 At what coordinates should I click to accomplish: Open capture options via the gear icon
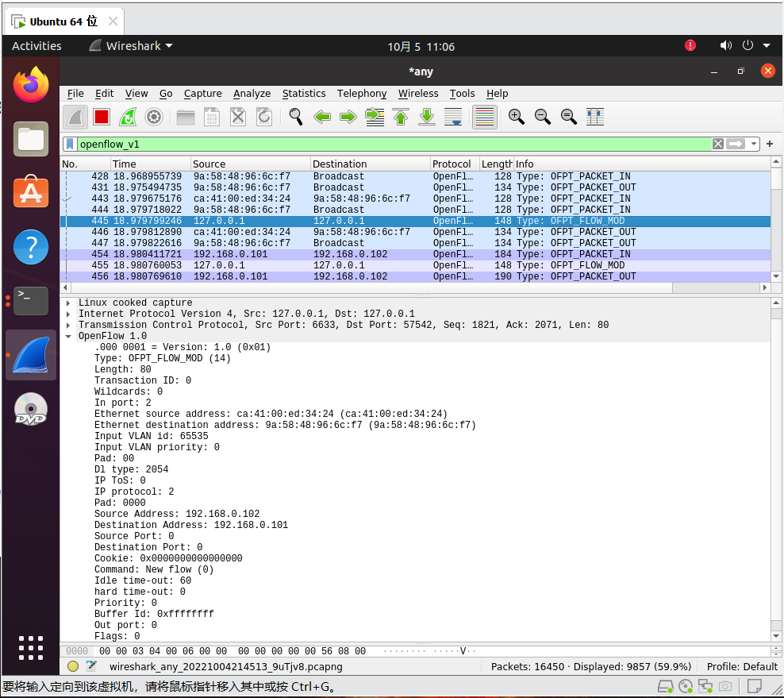(x=153, y=117)
